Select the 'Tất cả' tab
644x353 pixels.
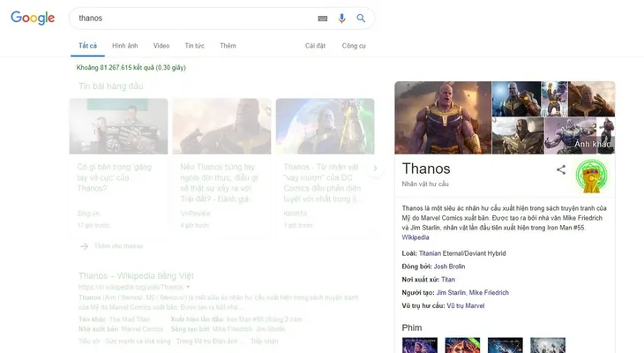87,46
